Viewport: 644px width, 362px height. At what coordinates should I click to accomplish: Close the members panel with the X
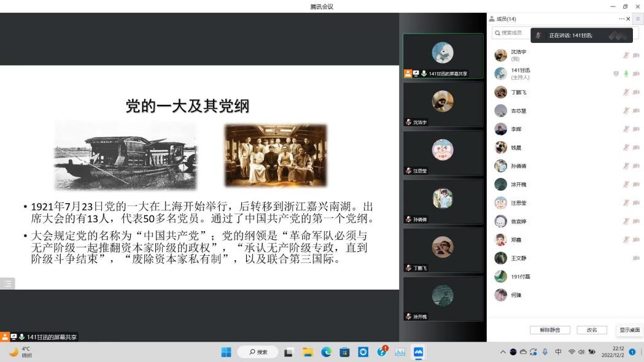coord(628,19)
